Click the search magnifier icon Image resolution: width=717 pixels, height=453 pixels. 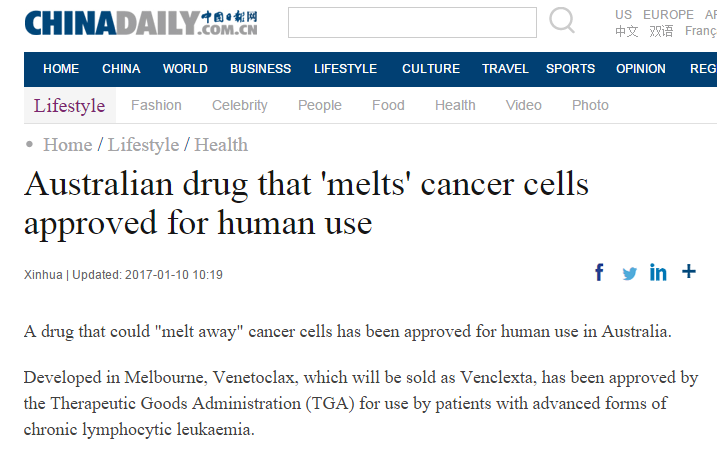tap(562, 21)
